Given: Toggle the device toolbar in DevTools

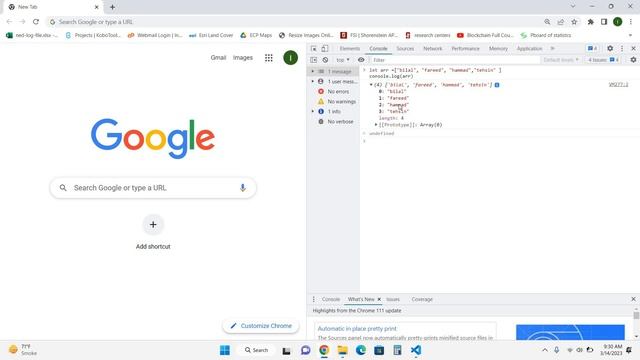Looking at the screenshot, I should point(325,49).
